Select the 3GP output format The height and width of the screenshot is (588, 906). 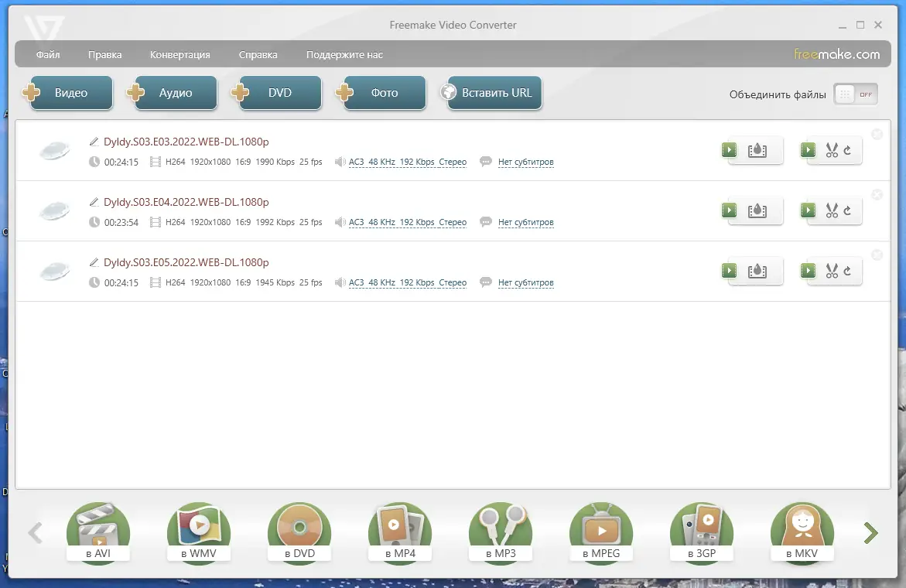point(702,532)
